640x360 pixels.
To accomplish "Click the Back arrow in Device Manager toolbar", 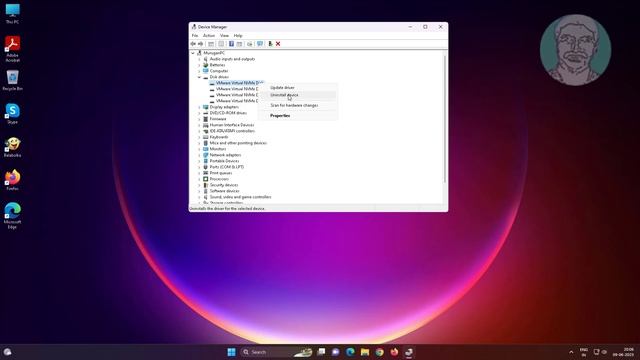I will tap(193, 44).
